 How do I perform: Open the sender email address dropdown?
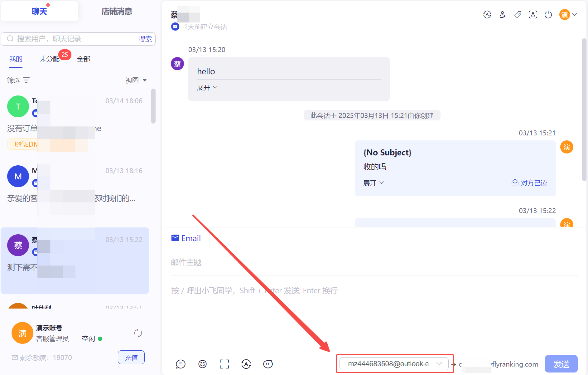(x=394, y=364)
